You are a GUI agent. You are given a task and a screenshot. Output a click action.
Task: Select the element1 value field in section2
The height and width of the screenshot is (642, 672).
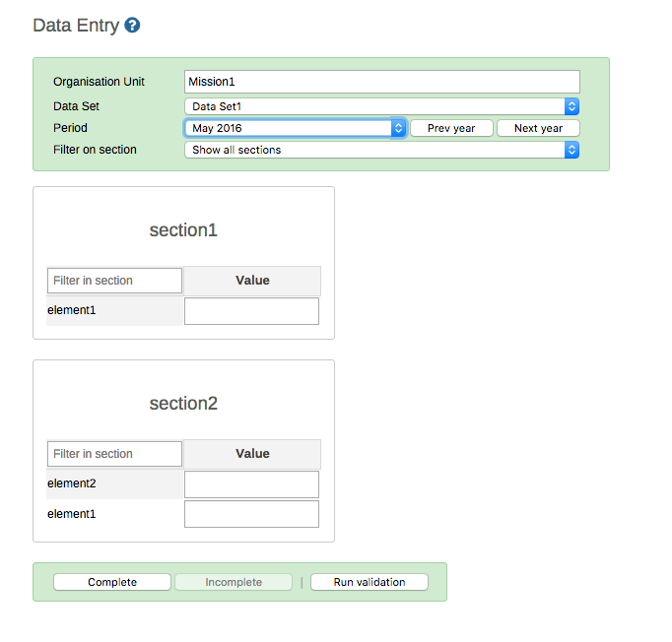tap(251, 514)
